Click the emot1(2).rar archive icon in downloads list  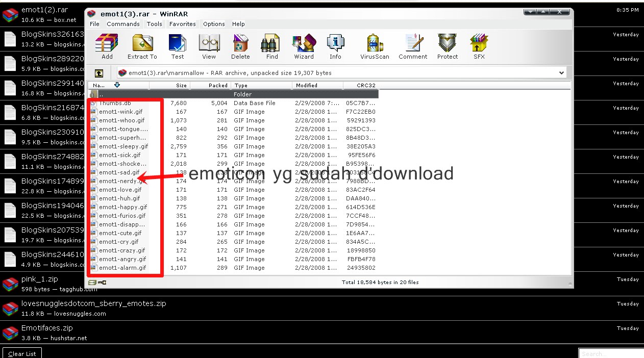[x=10, y=15]
